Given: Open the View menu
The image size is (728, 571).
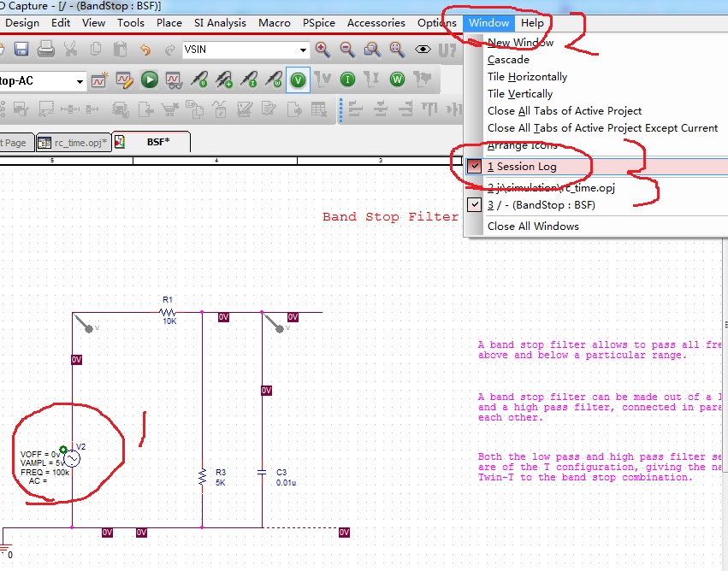Looking at the screenshot, I should [x=94, y=23].
